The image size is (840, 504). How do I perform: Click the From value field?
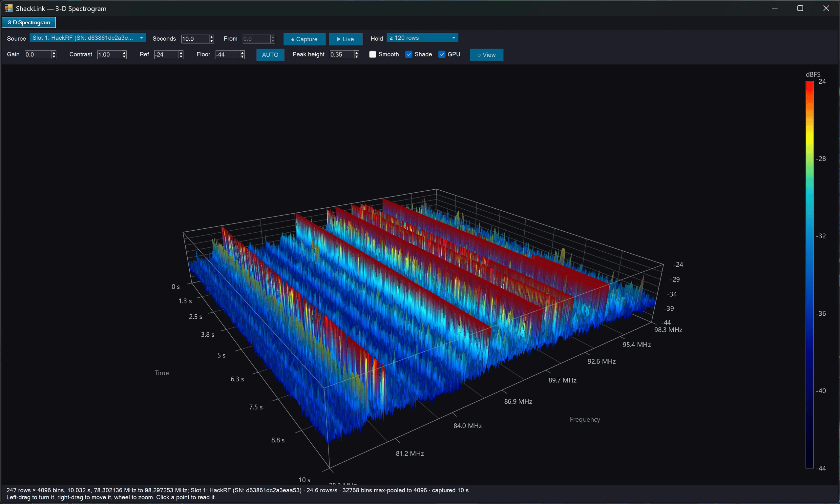(256, 39)
